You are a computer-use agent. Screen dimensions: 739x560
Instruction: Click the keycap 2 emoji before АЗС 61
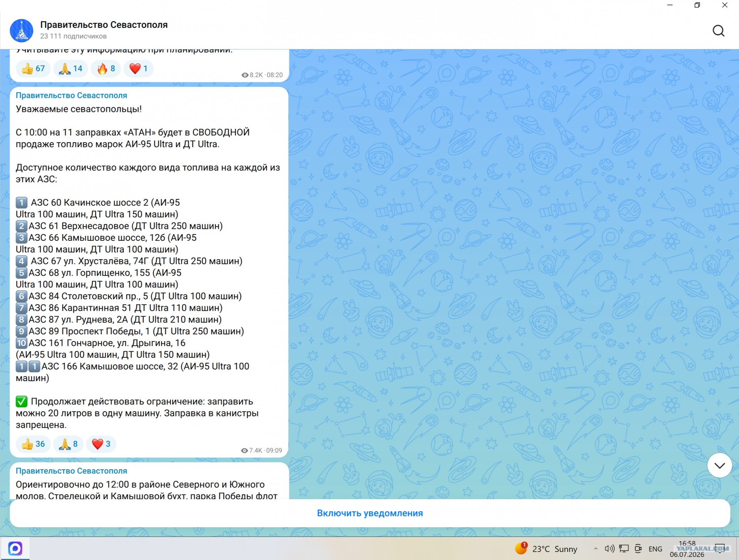(x=22, y=226)
